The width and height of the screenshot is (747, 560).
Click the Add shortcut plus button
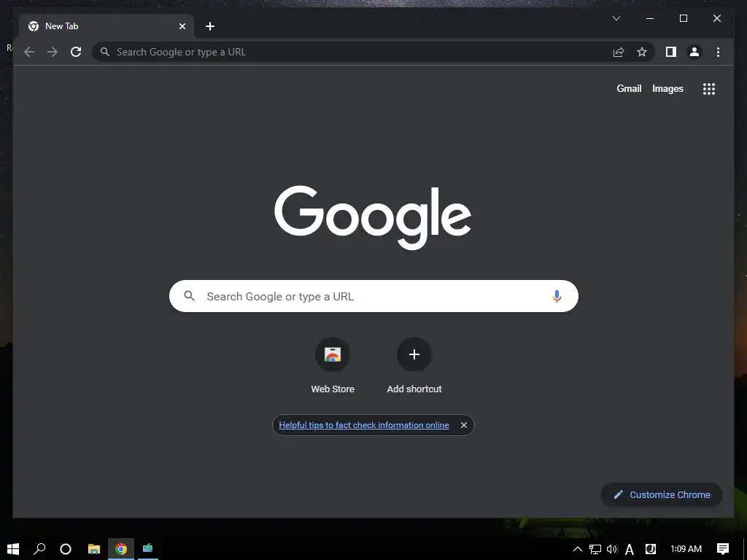pos(414,354)
